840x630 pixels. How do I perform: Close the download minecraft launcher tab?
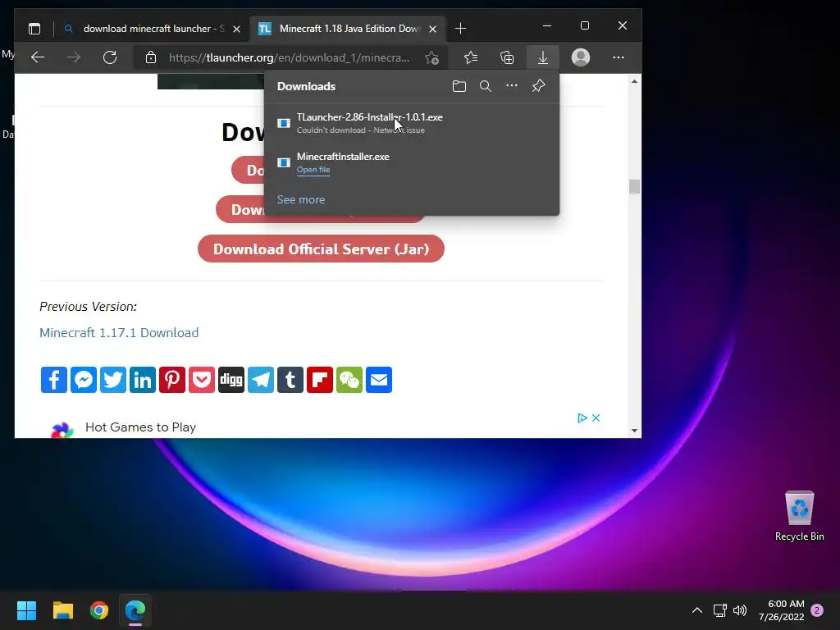click(236, 29)
